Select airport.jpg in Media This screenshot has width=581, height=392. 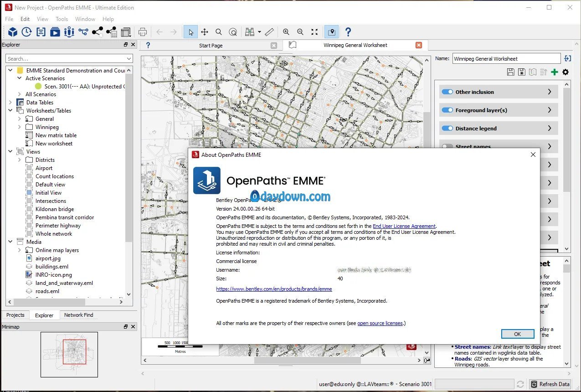click(48, 258)
